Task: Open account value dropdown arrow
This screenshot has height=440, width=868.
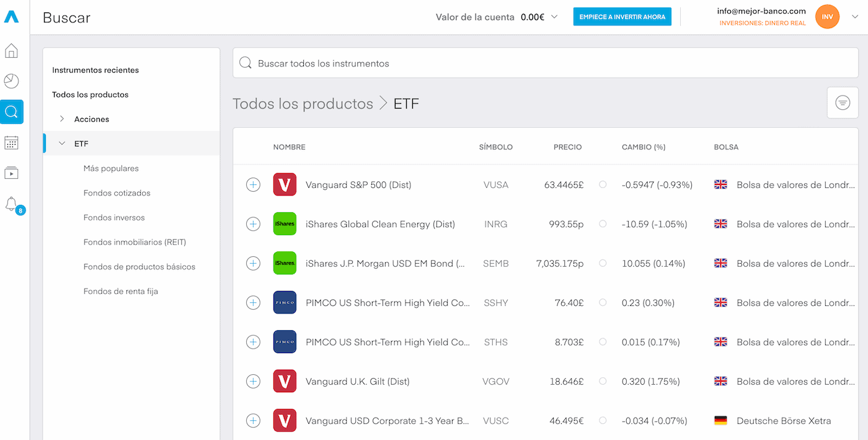Action: pyautogui.click(x=554, y=17)
